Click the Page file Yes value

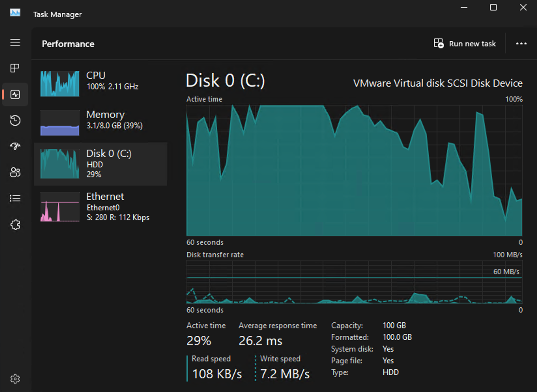click(388, 360)
